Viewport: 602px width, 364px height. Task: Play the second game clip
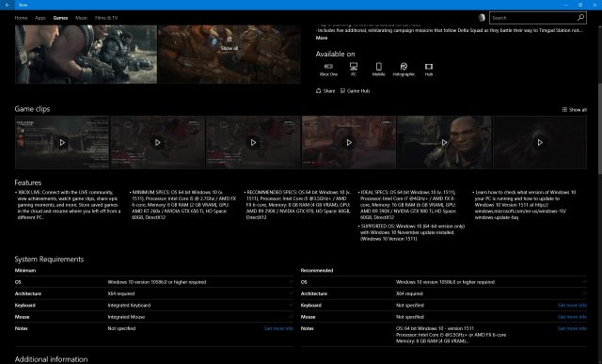(x=157, y=142)
